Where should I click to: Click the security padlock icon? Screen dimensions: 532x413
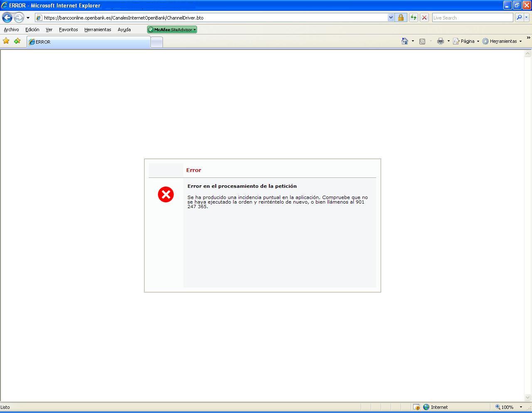click(401, 17)
